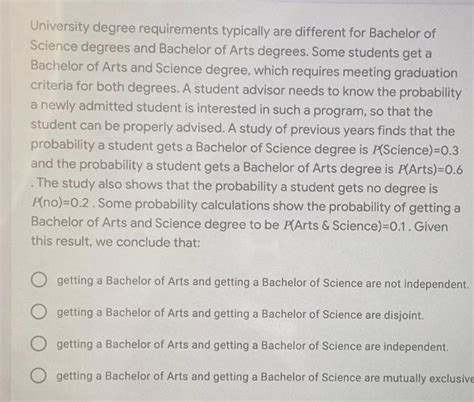
Task: Click the 'P(Arts & Science)=0.1' expression
Action: [x=347, y=226]
